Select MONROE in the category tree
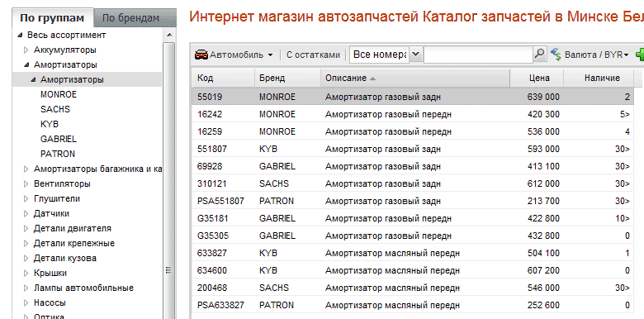 (x=59, y=94)
